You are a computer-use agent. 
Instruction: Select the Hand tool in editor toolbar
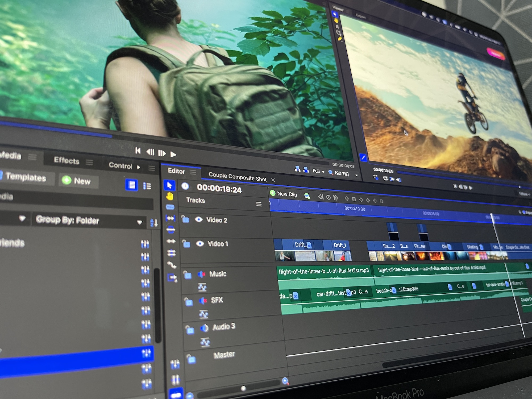tap(170, 197)
